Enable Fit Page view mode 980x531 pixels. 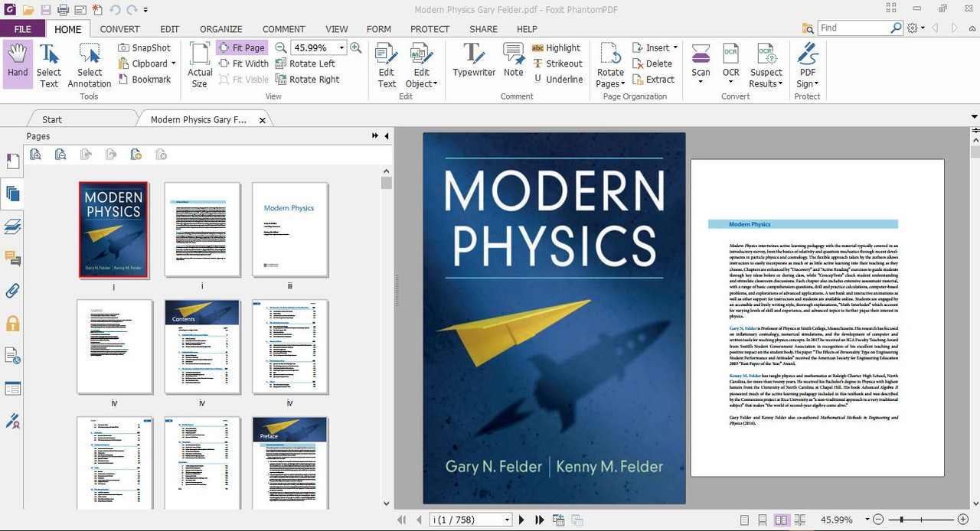[x=241, y=47]
